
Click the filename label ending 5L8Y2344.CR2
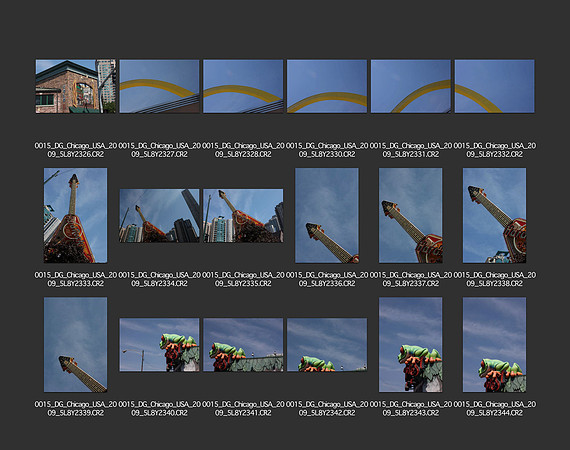pyautogui.click(x=494, y=409)
